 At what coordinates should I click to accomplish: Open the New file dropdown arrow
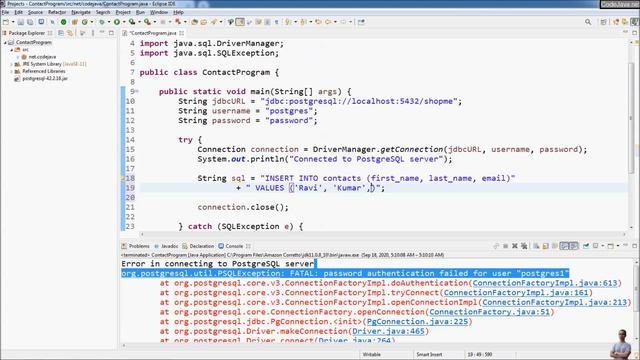(13, 22)
